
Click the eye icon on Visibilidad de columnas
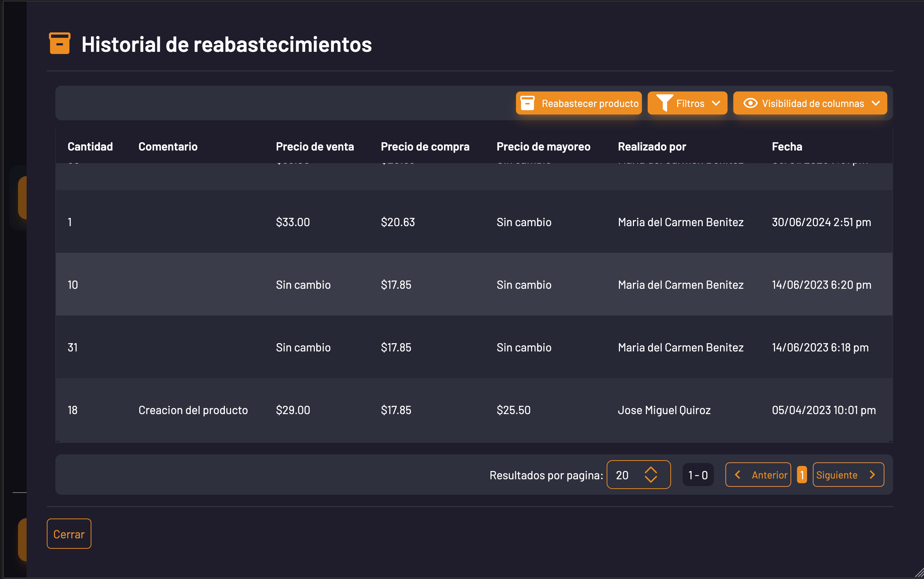pos(750,103)
